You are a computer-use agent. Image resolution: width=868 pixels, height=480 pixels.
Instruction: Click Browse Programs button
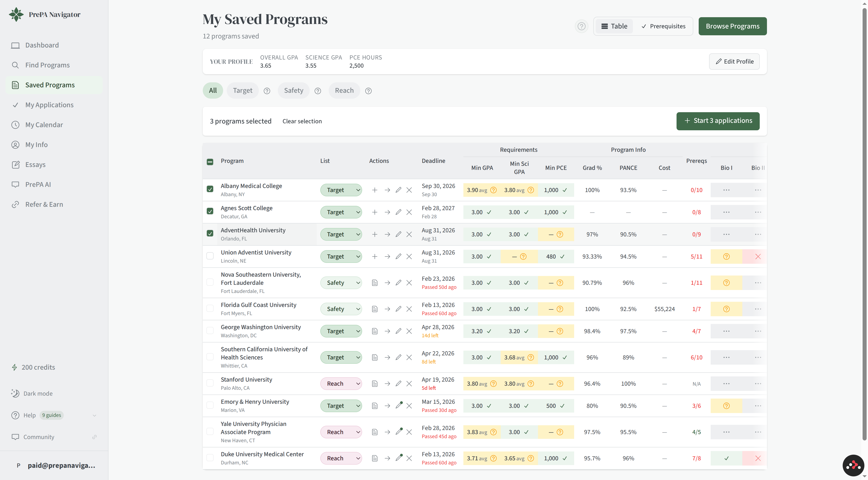point(733,26)
